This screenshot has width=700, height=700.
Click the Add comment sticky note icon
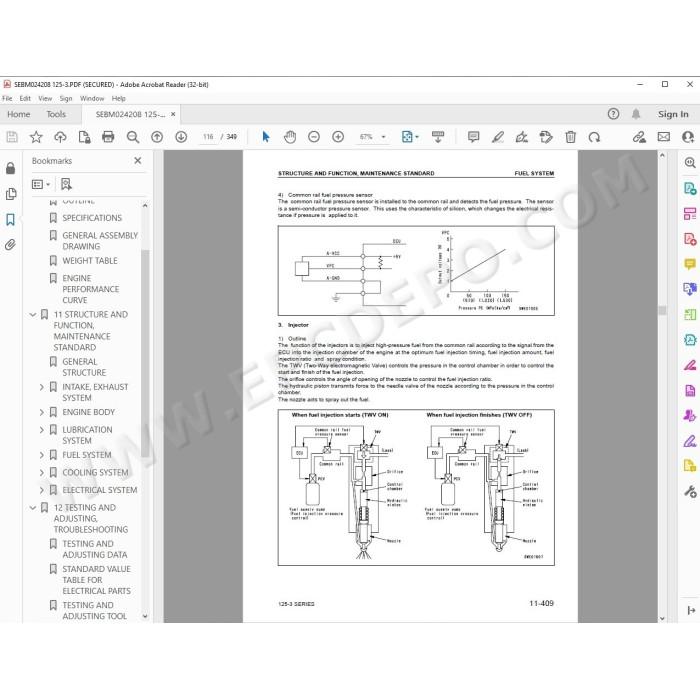point(473,137)
